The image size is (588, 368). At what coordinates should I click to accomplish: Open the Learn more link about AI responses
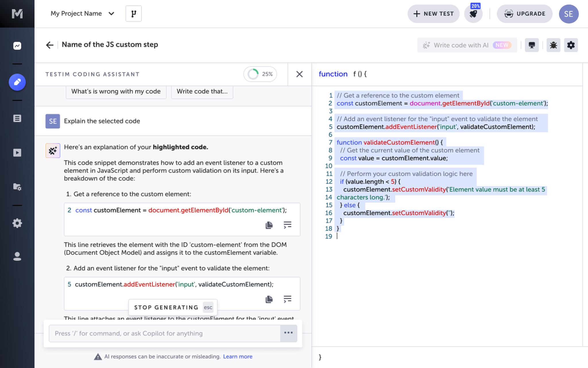(237, 356)
